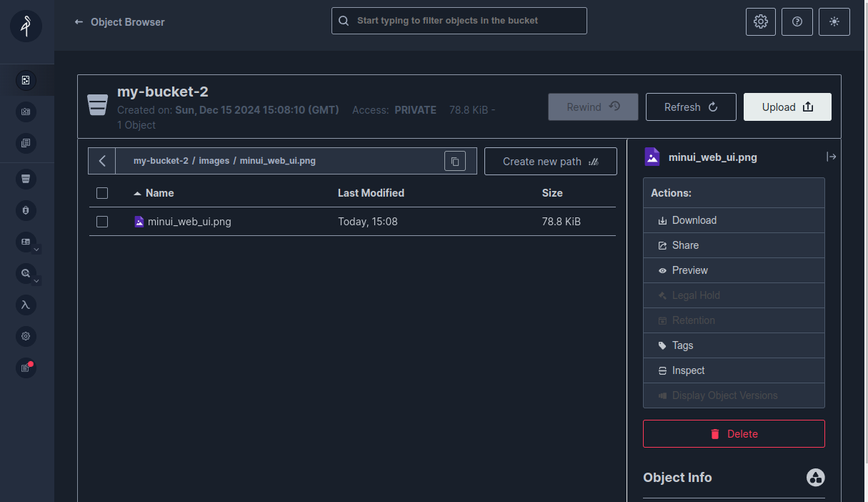Toggle the light/dark theme sun button
This screenshot has width=868, height=502.
coord(834,21)
